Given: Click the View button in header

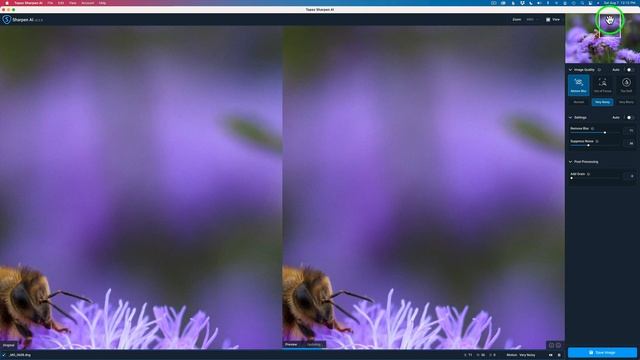Looking at the screenshot, I should (553, 20).
